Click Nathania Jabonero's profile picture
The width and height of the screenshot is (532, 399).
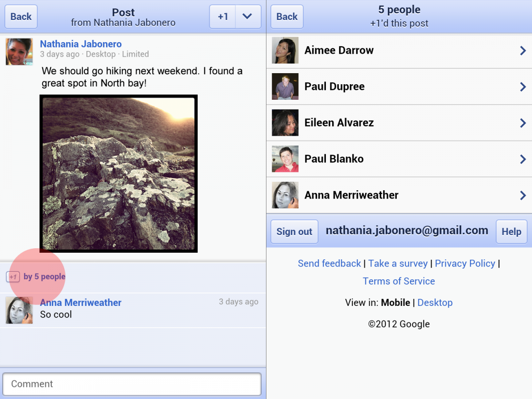(19, 51)
